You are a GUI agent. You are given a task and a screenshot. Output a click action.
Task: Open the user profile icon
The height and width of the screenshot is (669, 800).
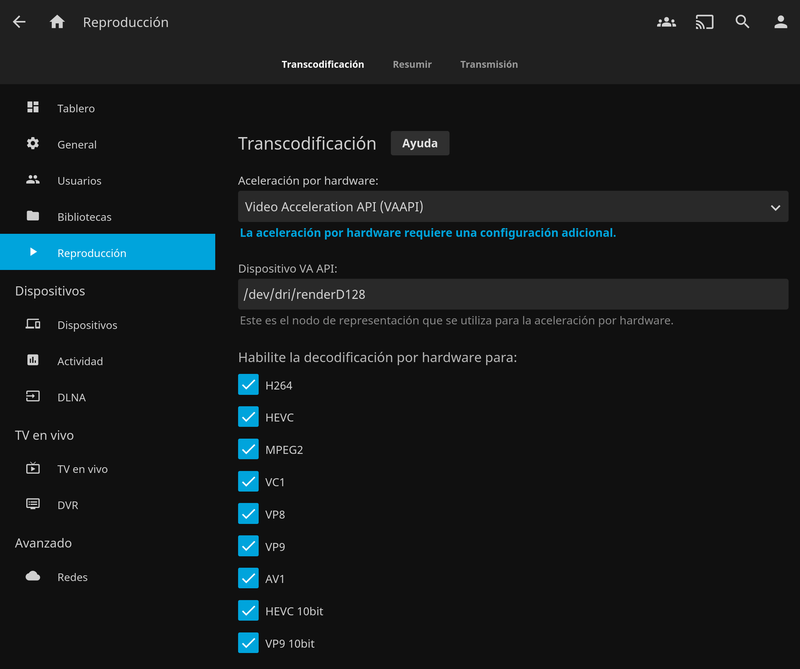tap(781, 22)
